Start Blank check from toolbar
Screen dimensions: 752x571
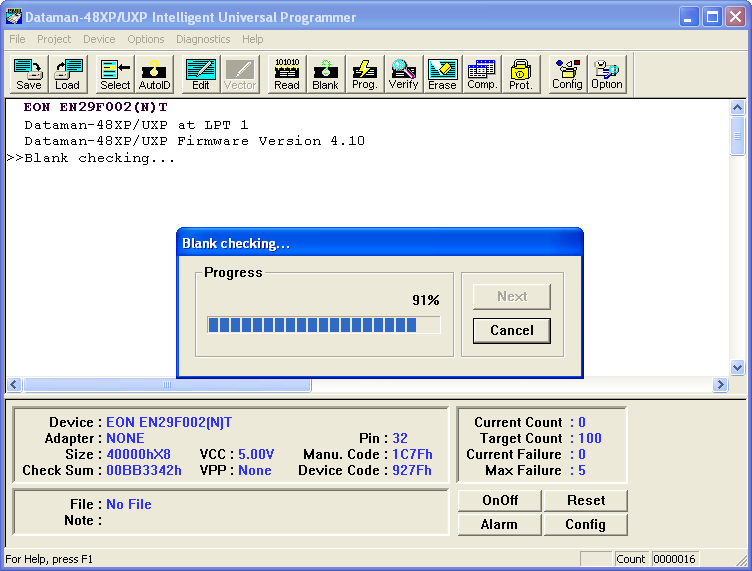tap(325, 75)
